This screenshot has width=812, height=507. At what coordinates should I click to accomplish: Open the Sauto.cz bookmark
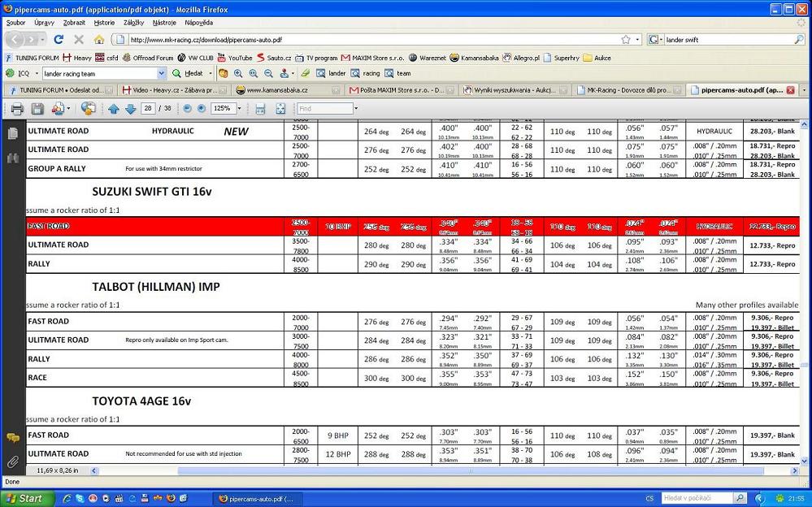pos(274,58)
